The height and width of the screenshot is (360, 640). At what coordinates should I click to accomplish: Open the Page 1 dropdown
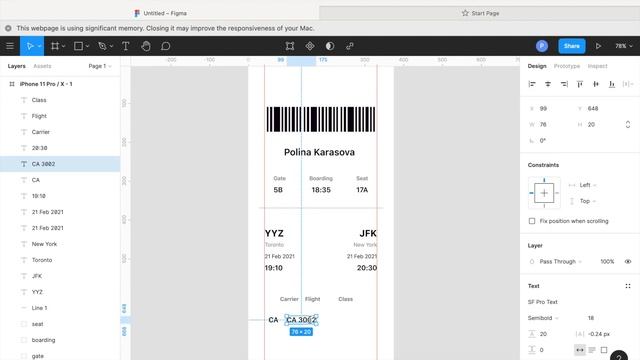(x=100, y=66)
